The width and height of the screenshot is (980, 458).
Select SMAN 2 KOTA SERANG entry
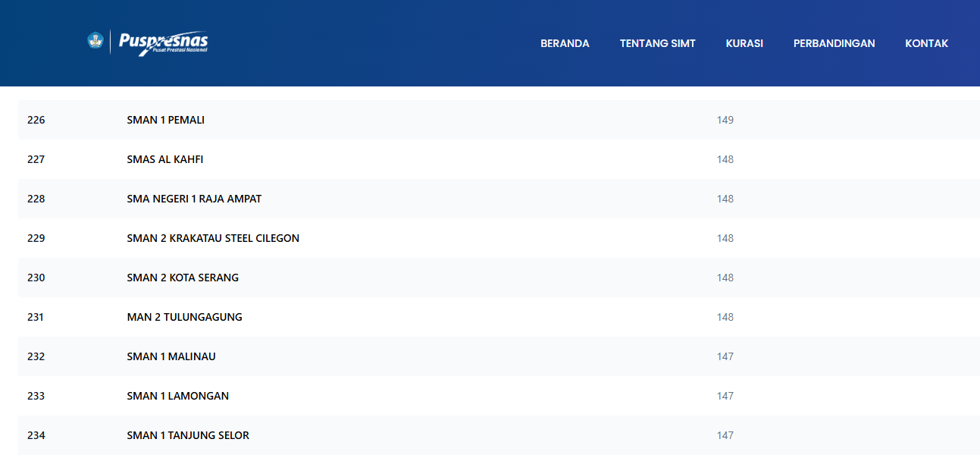[183, 278]
